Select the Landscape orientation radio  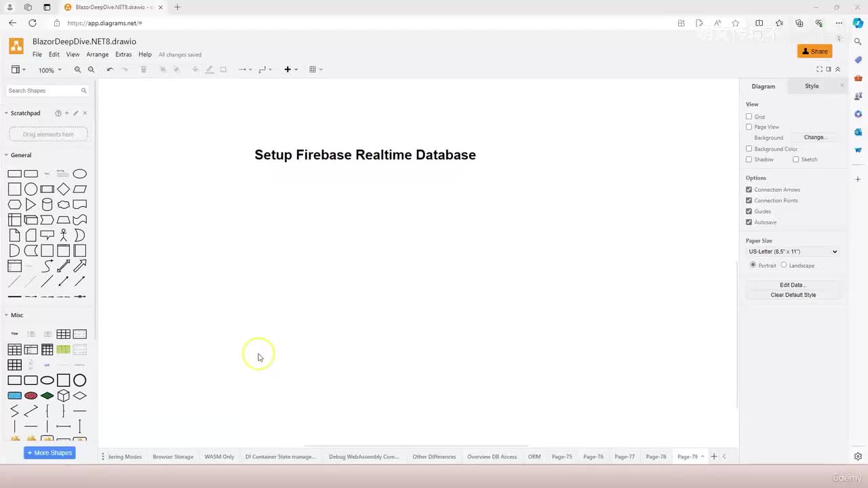(x=784, y=265)
